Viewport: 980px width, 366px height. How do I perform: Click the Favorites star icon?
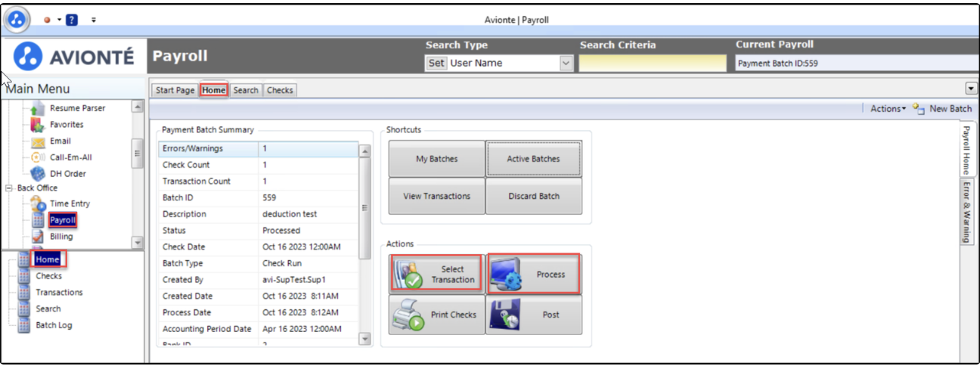click(x=38, y=126)
